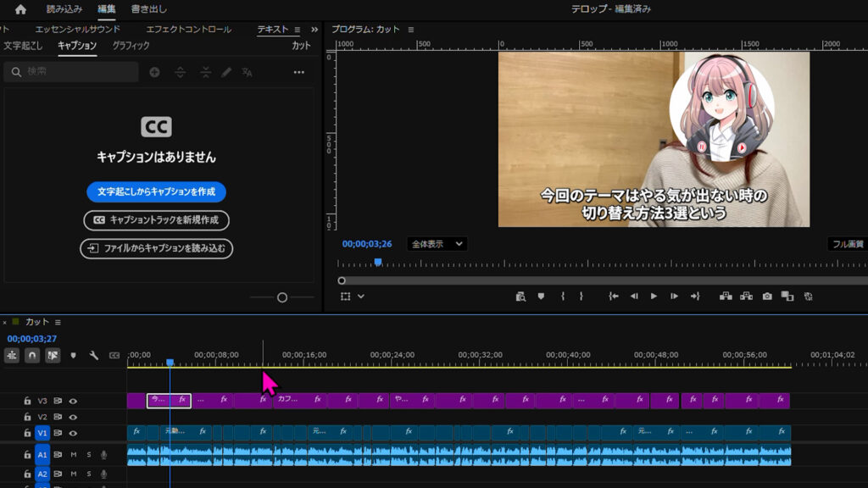Image resolution: width=868 pixels, height=488 pixels.
Task: Click the 文字起こしからキャプションを作成 button
Action: tap(156, 191)
